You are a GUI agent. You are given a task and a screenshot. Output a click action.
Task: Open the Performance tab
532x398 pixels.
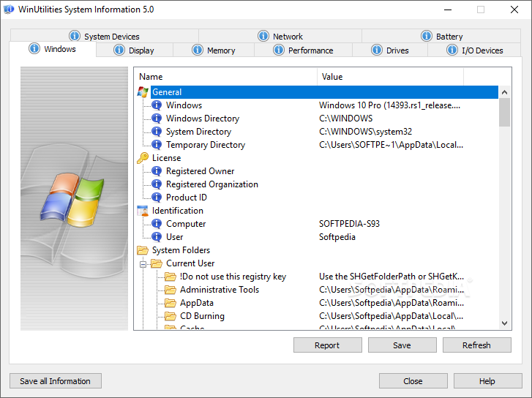[x=304, y=50]
